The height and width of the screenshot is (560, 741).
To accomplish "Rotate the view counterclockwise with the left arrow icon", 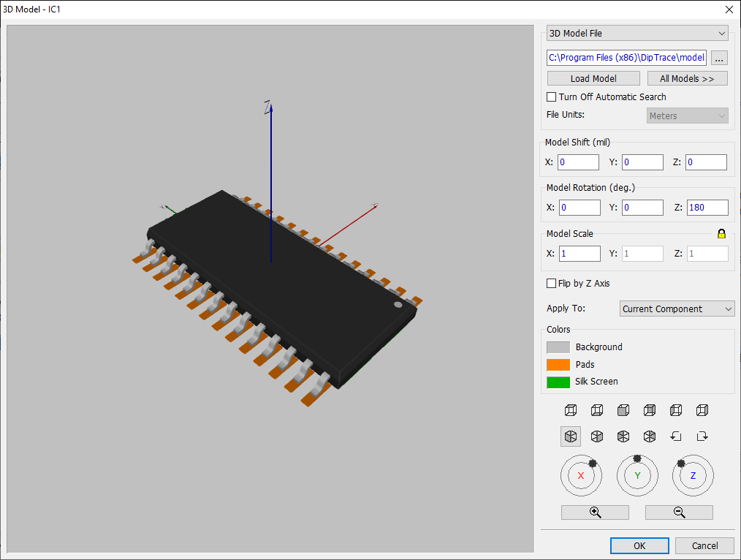I will 676,436.
